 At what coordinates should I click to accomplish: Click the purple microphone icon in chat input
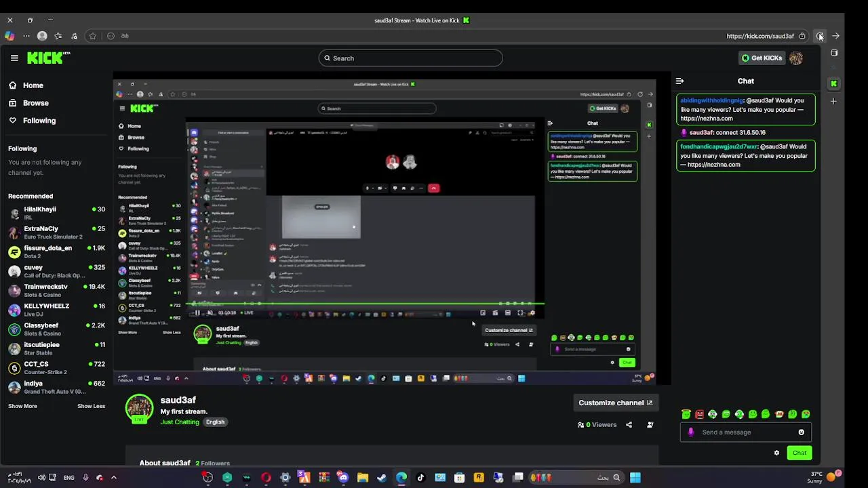point(690,432)
